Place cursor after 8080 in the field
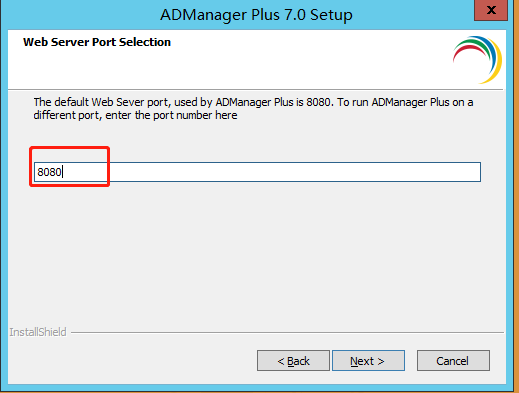Image resolution: width=519 pixels, height=393 pixels. click(63, 172)
